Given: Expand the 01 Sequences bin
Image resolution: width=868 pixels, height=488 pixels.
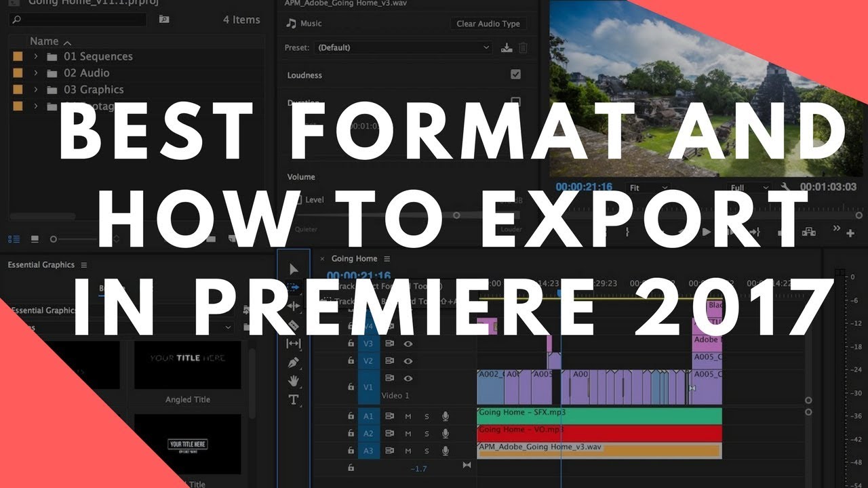Looking at the screenshot, I should (x=35, y=56).
